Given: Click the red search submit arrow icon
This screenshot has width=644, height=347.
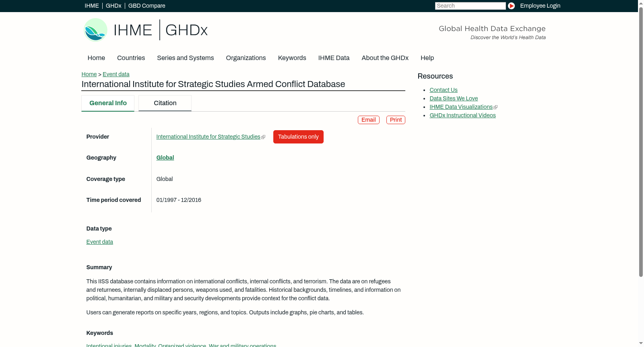Looking at the screenshot, I should coord(511,6).
